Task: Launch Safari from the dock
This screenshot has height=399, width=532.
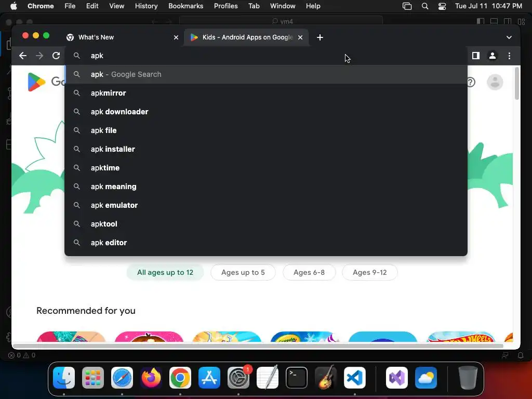Action: coord(122,378)
